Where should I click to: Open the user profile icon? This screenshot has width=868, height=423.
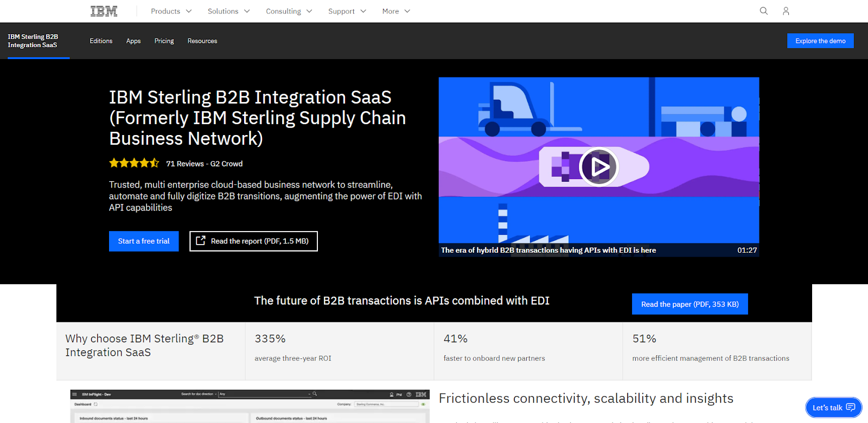tap(786, 11)
